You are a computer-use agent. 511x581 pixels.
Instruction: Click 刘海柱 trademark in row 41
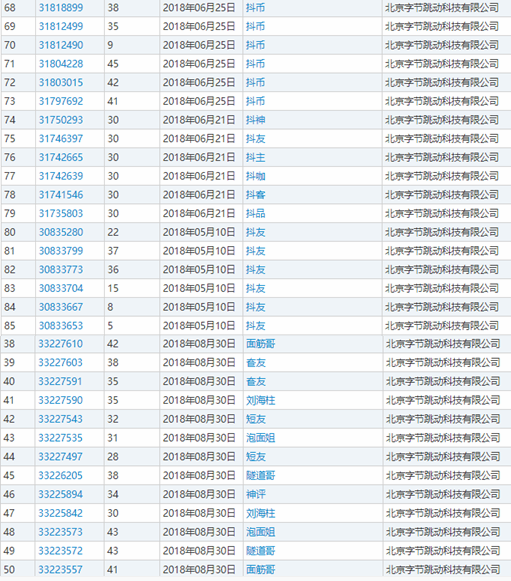(261, 400)
